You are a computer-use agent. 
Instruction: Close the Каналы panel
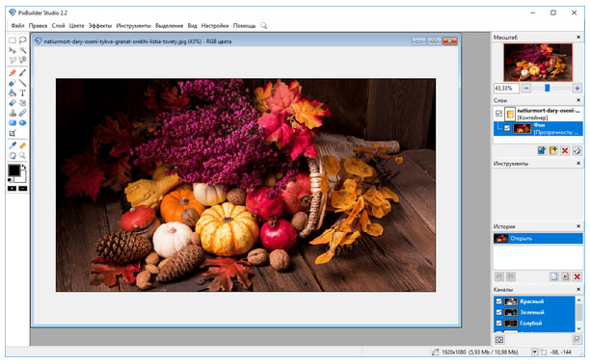click(x=578, y=289)
